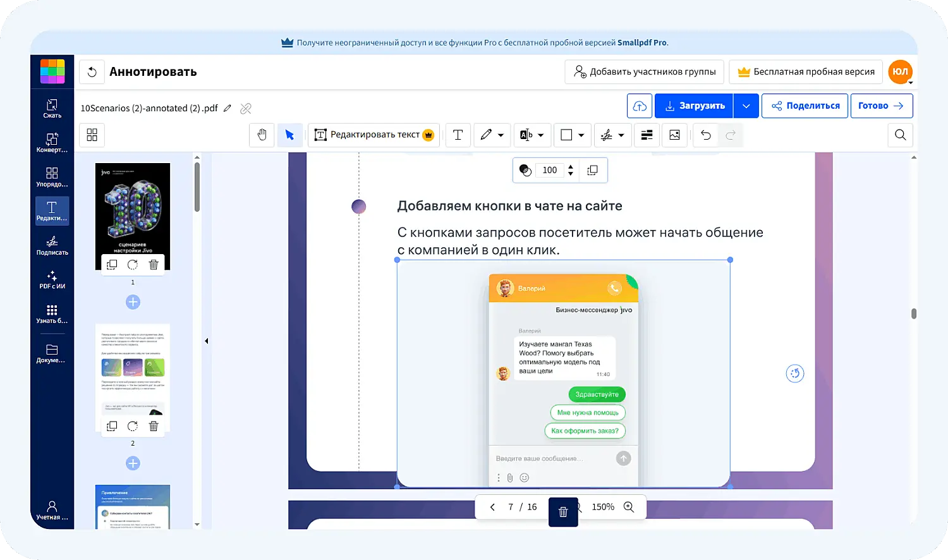Click the insert image tool
948x560 pixels.
674,135
